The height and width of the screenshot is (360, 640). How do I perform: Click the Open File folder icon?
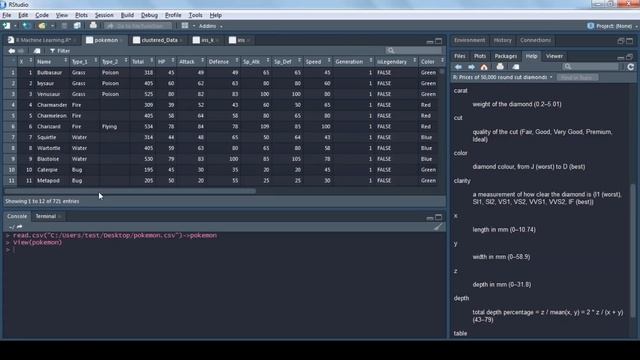42,26
